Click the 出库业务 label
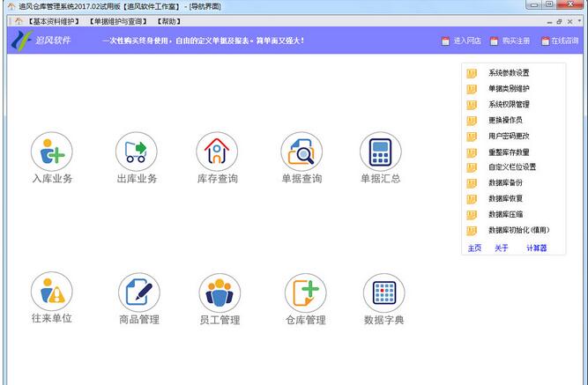Viewport: 588px width, 385px height. pyautogui.click(x=137, y=179)
